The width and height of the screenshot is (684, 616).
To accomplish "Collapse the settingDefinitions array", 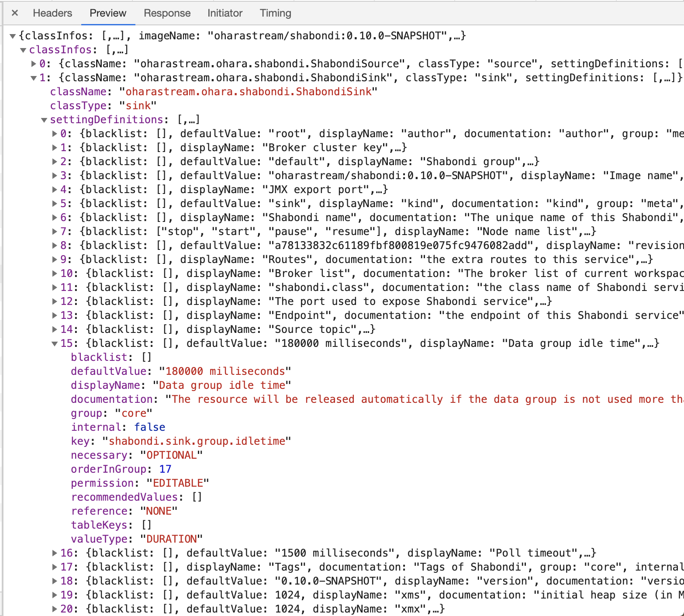I will coord(44,120).
